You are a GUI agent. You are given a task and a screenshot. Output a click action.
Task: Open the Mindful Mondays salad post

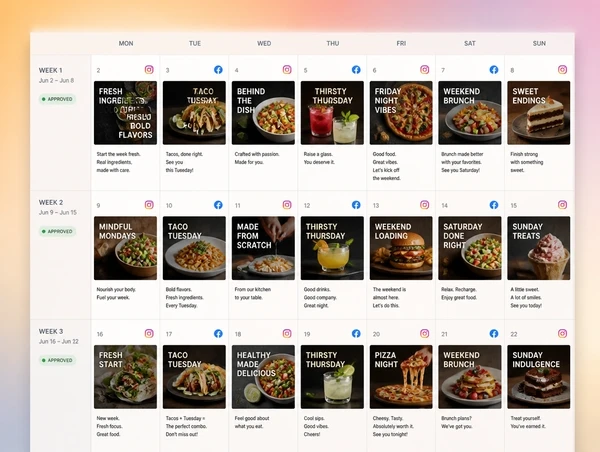pyautogui.click(x=126, y=248)
